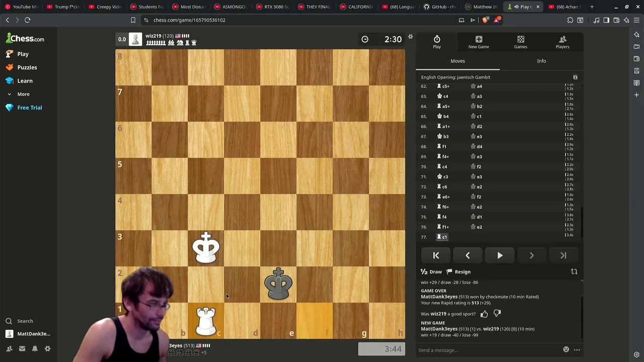Step back one move
The width and height of the screenshot is (644, 362).
pos(468,255)
